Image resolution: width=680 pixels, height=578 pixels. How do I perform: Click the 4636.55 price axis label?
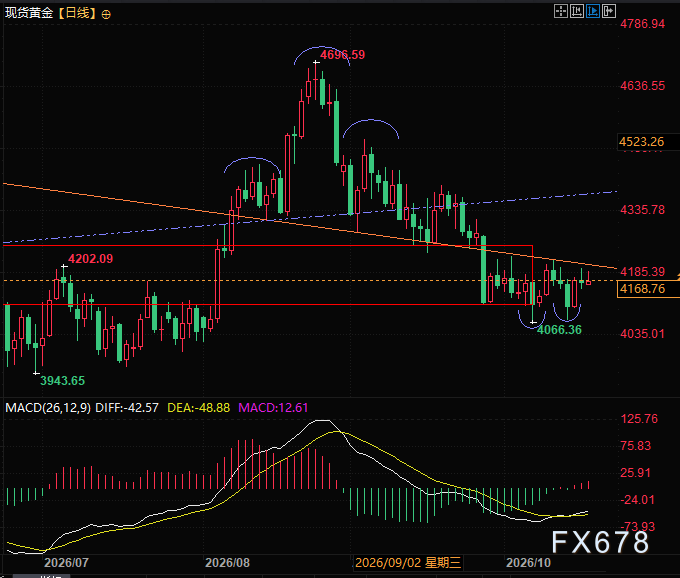[642, 85]
